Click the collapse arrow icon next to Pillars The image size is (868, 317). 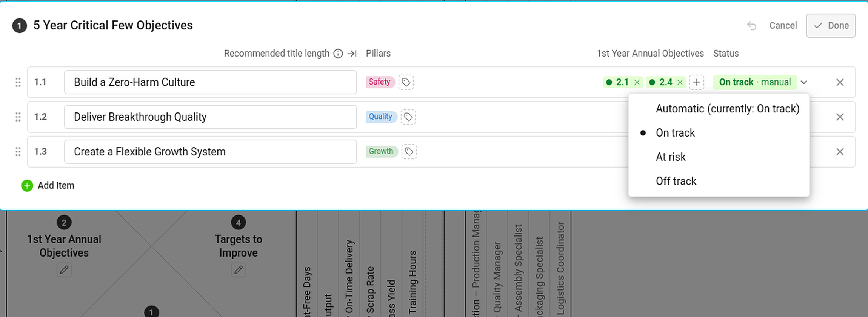(352, 54)
